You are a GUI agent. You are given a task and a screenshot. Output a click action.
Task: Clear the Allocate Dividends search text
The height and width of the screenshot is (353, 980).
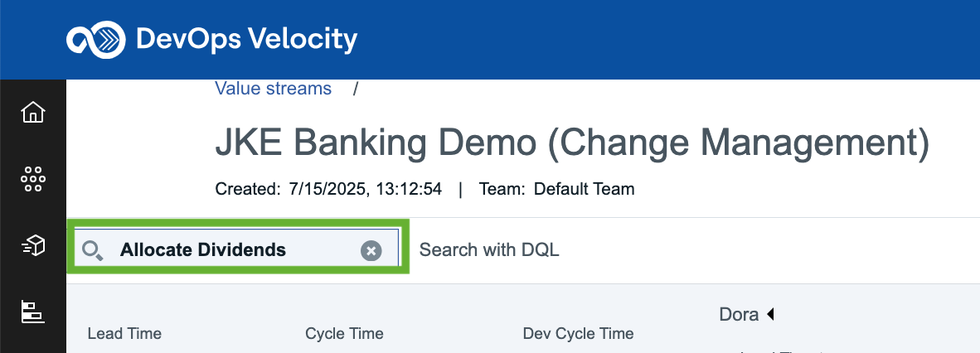tap(371, 251)
